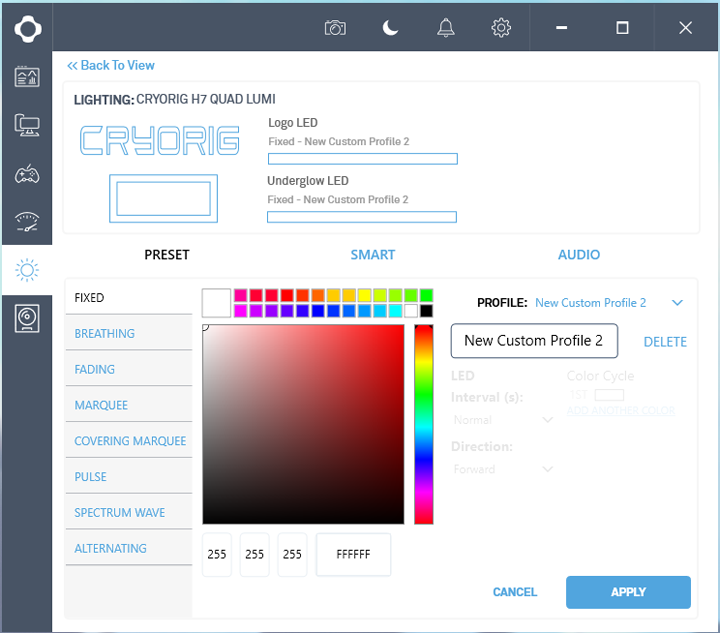This screenshot has height=633, width=720.
Task: Click the Back To View link
Action: (x=111, y=65)
